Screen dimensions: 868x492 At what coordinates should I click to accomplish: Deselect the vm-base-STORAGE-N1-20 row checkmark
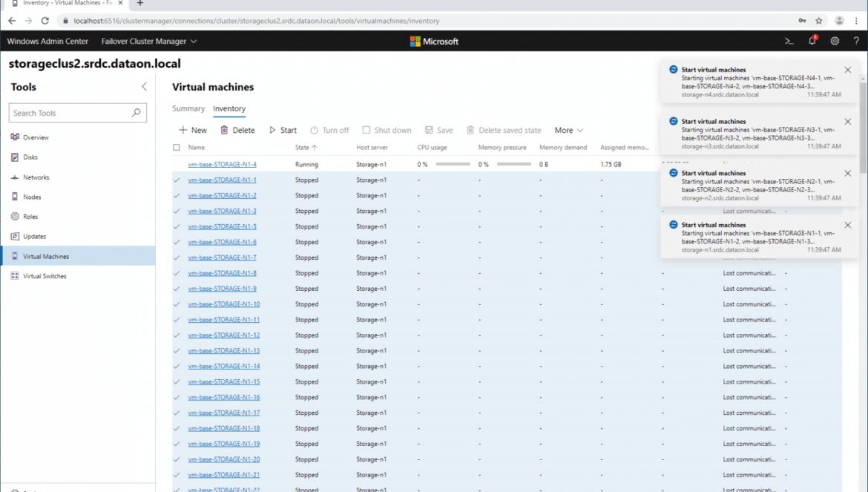177,459
